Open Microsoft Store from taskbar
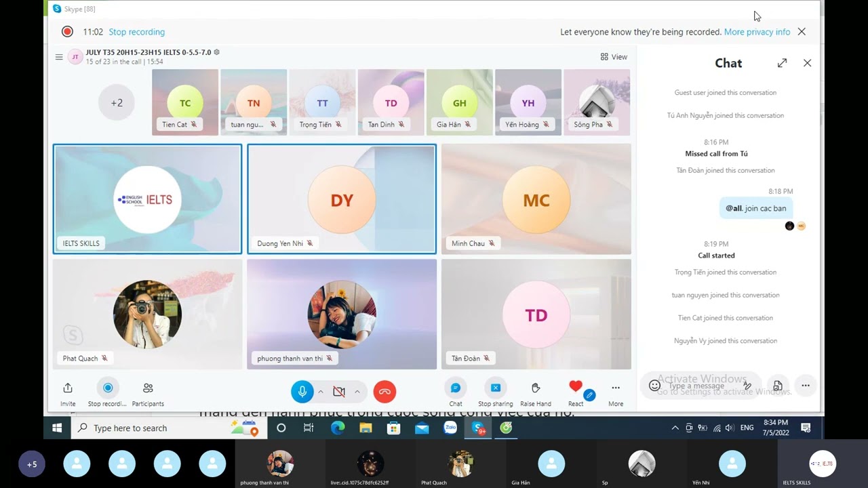This screenshot has width=868, height=488. [393, 428]
